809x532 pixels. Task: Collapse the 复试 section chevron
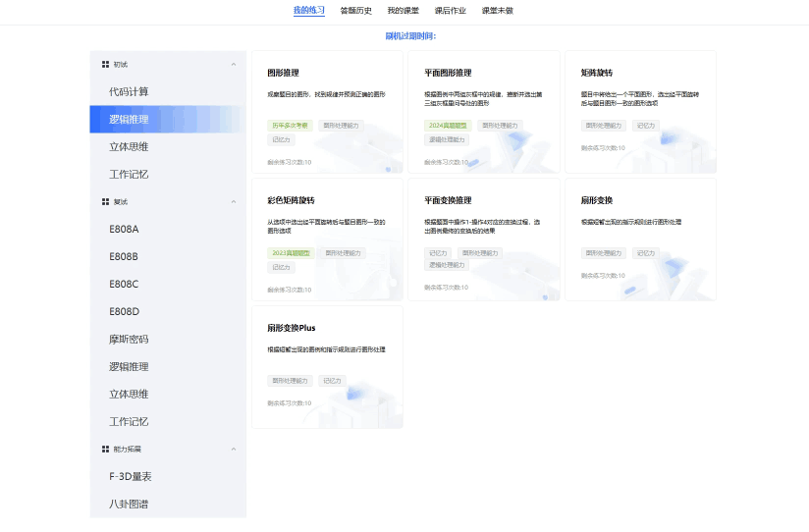tap(233, 201)
